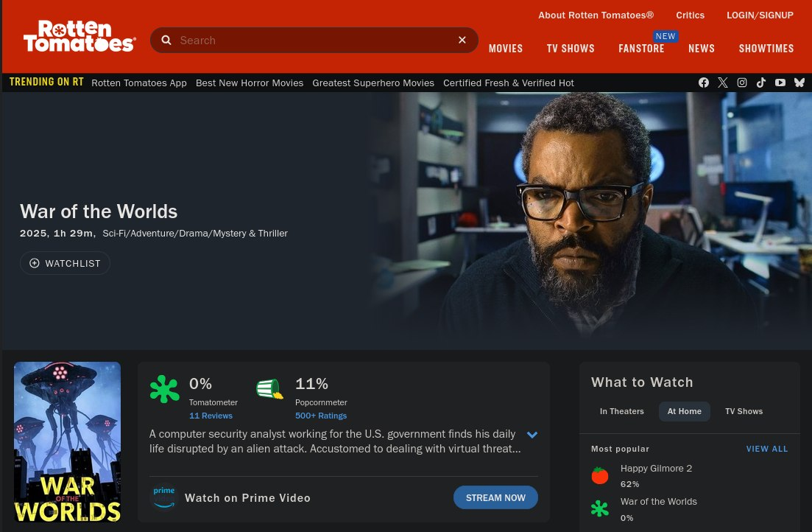Click the STREAM NOW button
This screenshot has height=532, width=812.
(x=495, y=497)
